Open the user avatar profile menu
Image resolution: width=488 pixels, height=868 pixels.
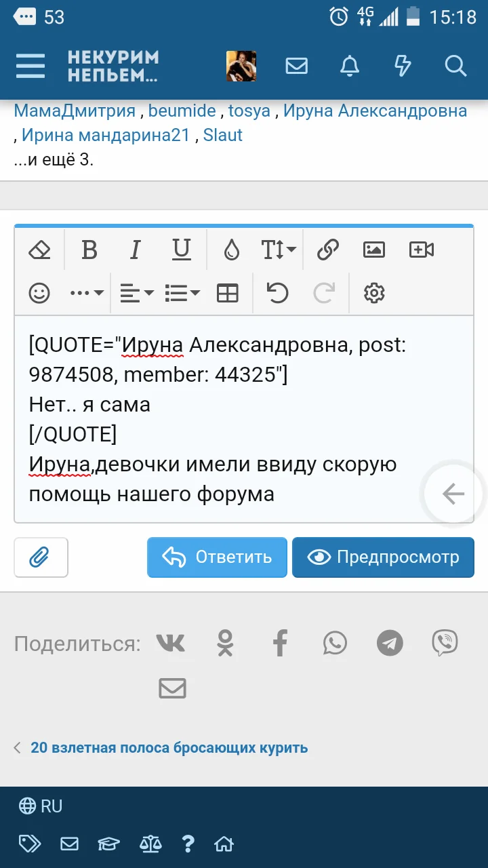(241, 66)
